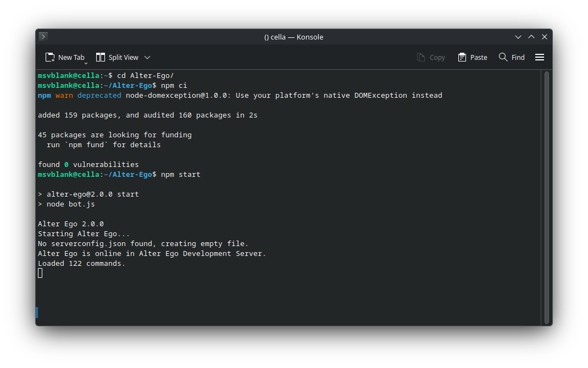Click the terminal cursor block
Image resolution: width=588 pixels, height=368 pixels.
[40, 273]
